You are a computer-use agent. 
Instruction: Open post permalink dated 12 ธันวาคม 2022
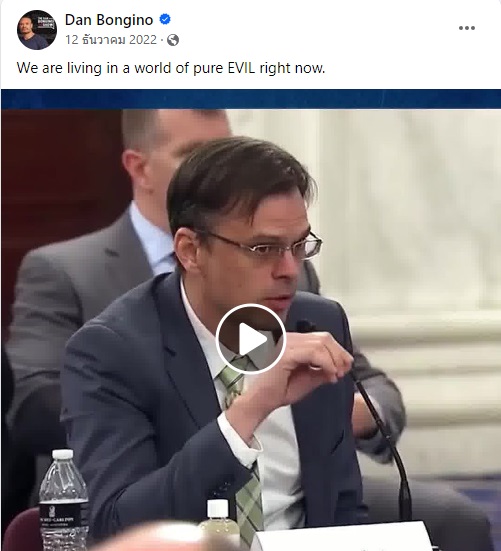pos(111,40)
